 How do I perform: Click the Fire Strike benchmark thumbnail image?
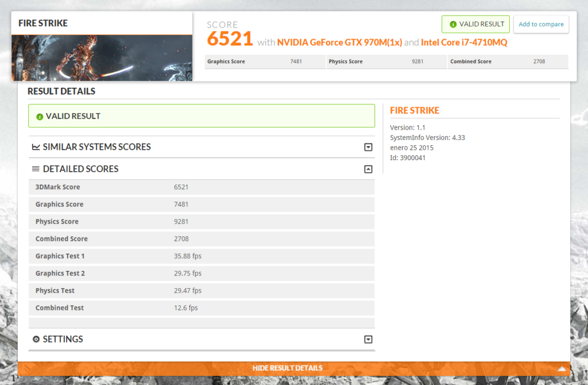[102, 58]
